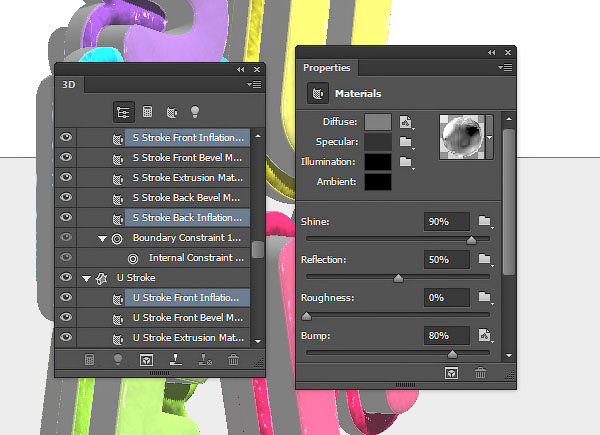Click add new light icon in 3D panel bottom
Screen dimensions: 600x435
tap(118, 359)
